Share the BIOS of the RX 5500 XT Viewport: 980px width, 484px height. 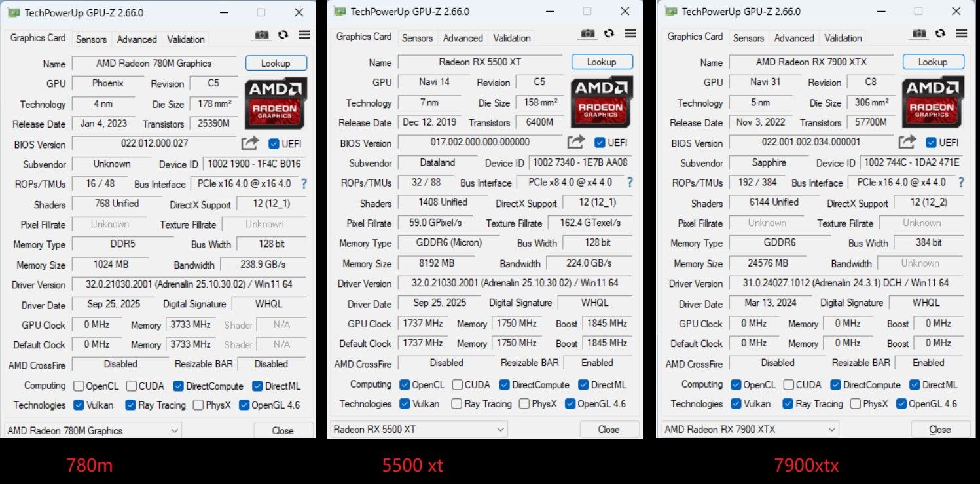[576, 142]
